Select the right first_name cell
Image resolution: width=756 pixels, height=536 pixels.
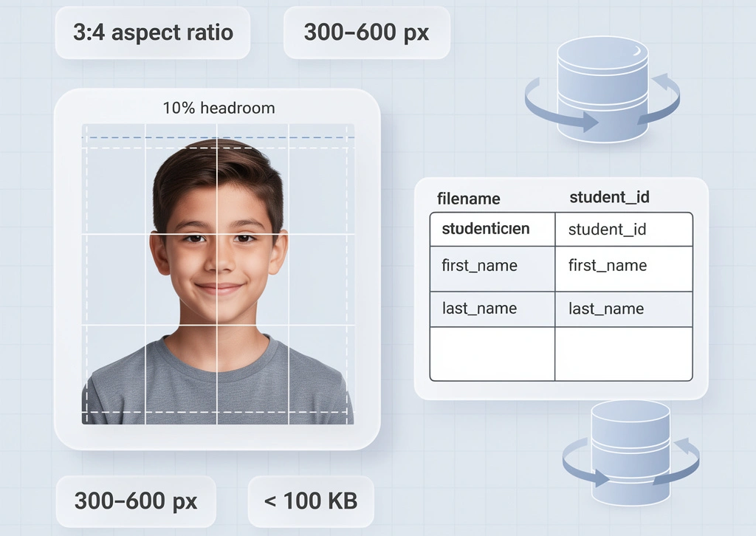tap(624, 269)
